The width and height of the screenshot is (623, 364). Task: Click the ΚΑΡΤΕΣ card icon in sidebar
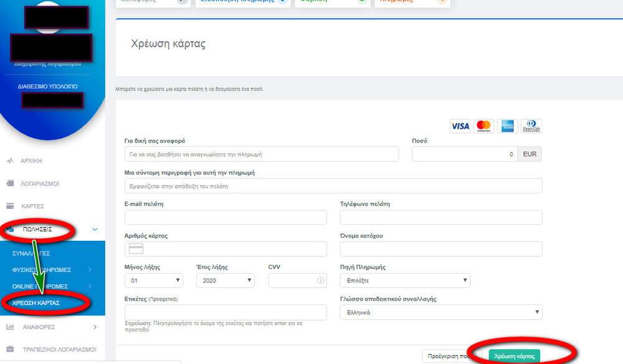9,206
